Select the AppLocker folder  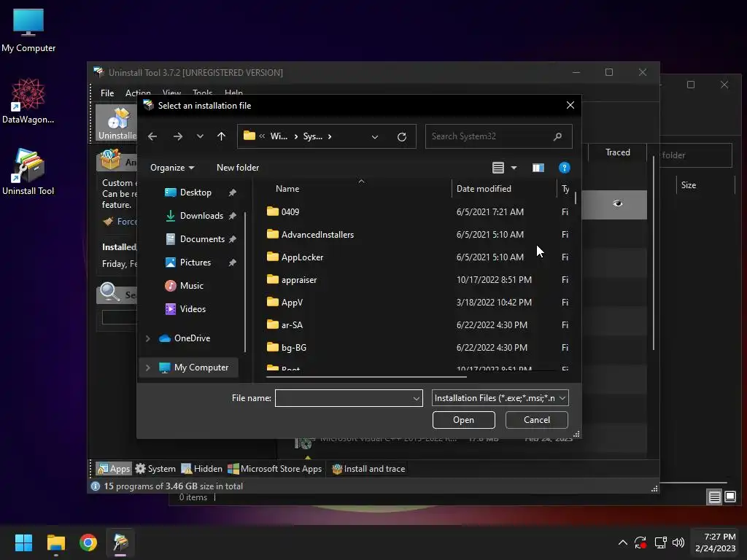pos(302,257)
